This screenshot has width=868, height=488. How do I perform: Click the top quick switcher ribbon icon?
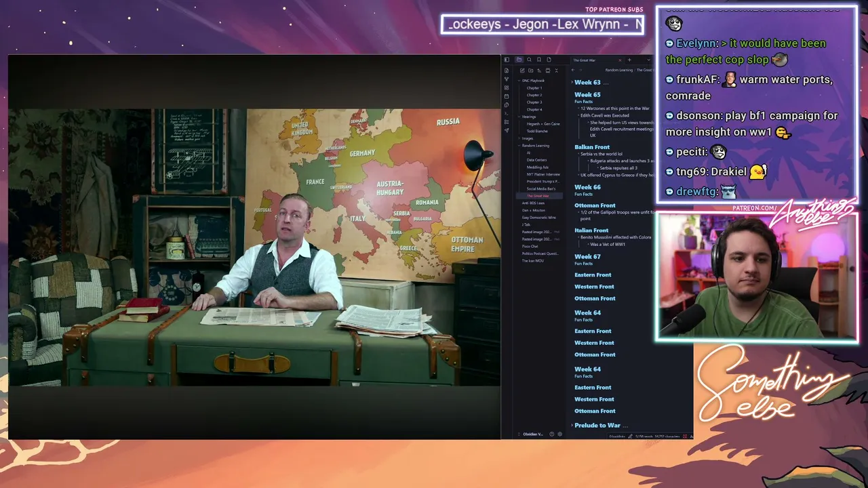click(x=507, y=70)
